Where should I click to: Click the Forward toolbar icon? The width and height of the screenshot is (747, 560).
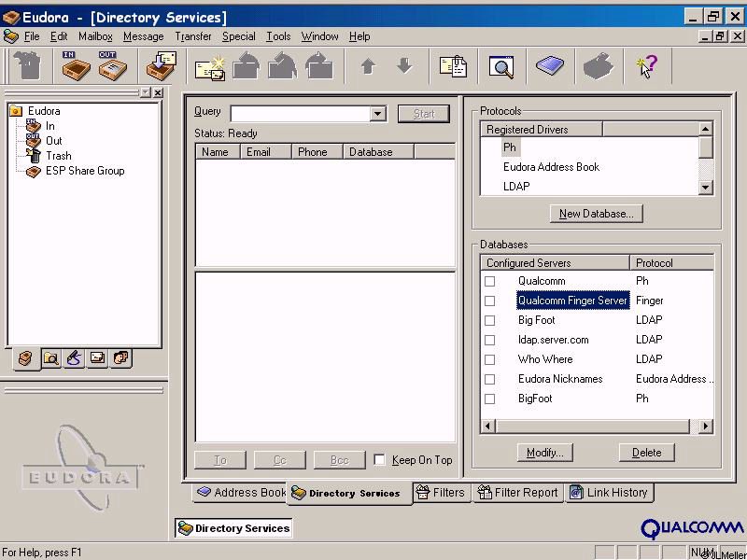319,65
